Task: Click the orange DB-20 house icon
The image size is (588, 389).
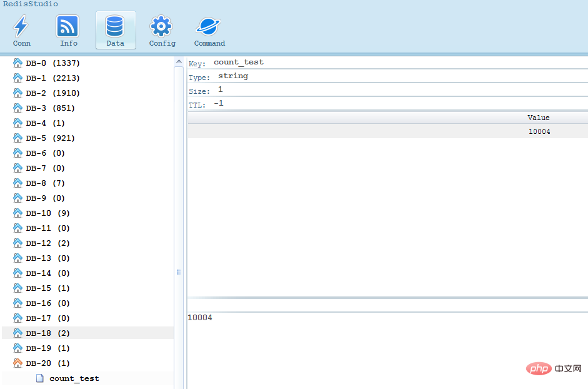Action: click(17, 363)
